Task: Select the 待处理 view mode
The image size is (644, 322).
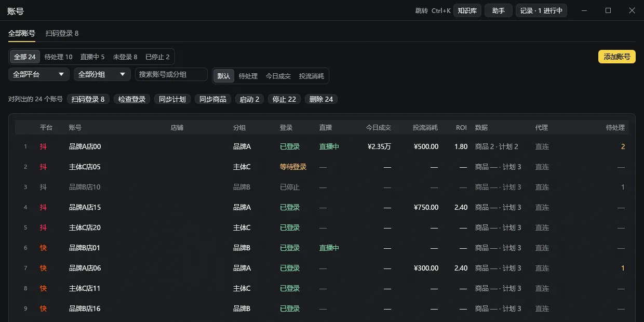Action: [x=248, y=76]
